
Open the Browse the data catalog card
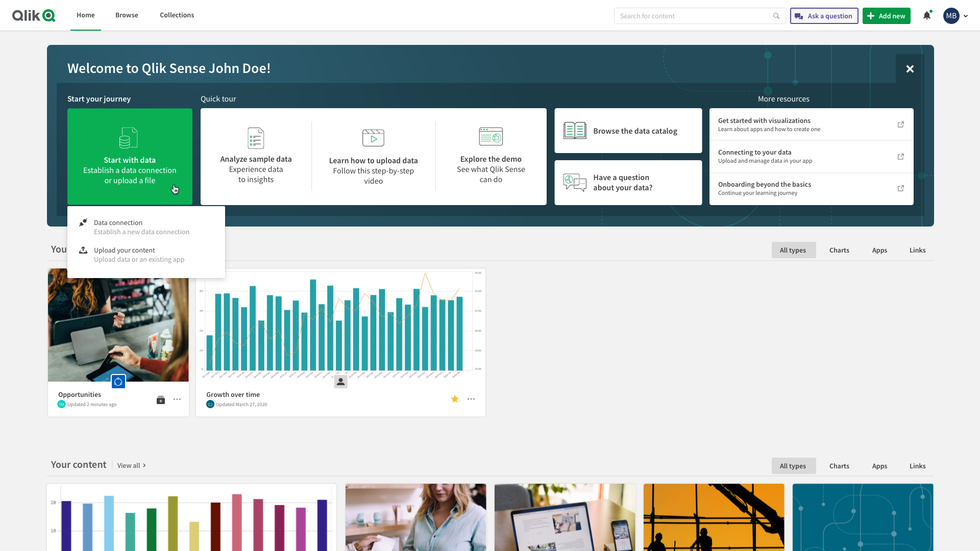(x=628, y=131)
